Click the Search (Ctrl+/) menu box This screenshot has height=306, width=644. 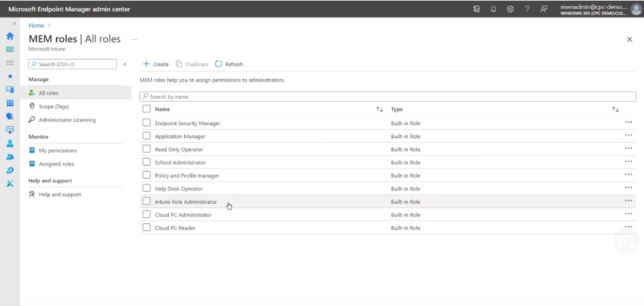pyautogui.click(x=72, y=64)
